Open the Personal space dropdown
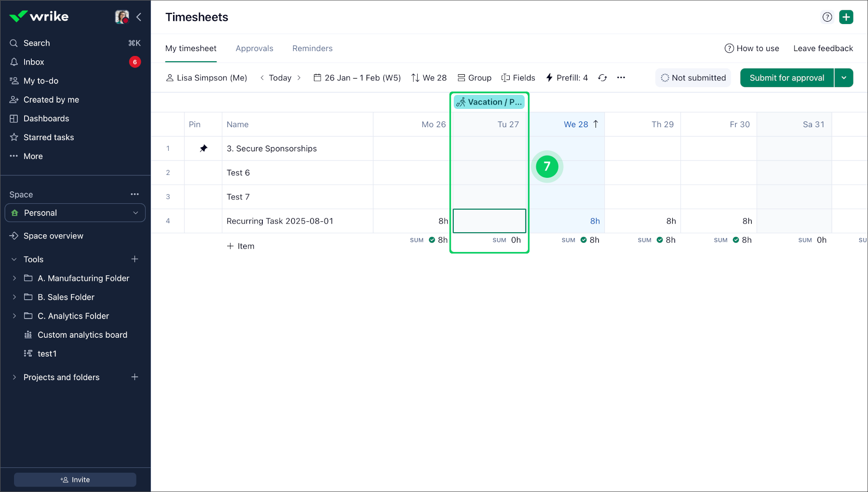 coord(75,213)
